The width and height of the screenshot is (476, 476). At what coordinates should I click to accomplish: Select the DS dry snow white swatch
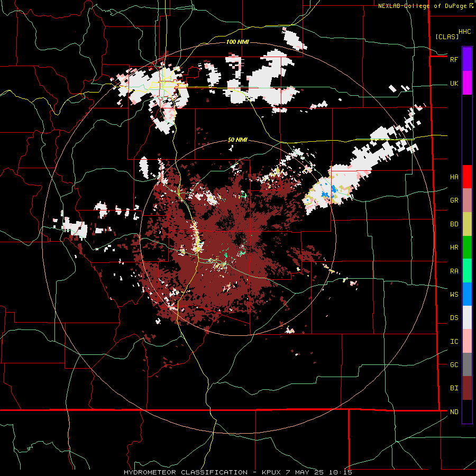tap(467, 317)
